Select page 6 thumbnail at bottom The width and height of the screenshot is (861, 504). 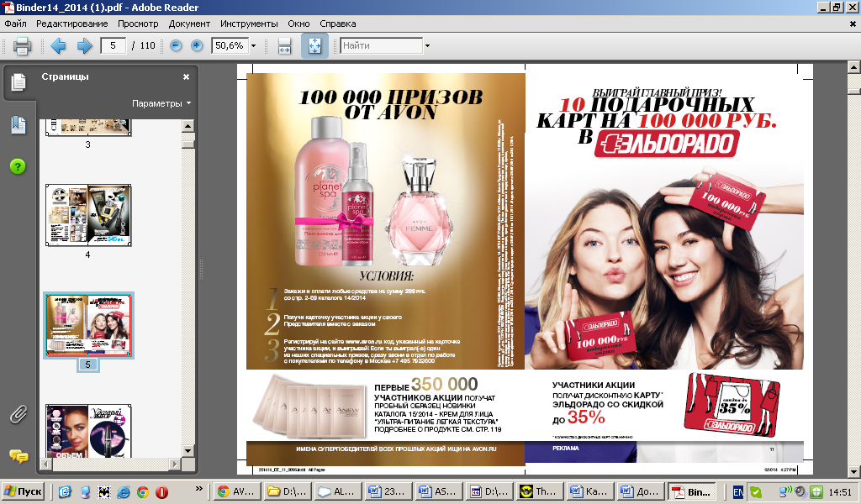point(87,431)
